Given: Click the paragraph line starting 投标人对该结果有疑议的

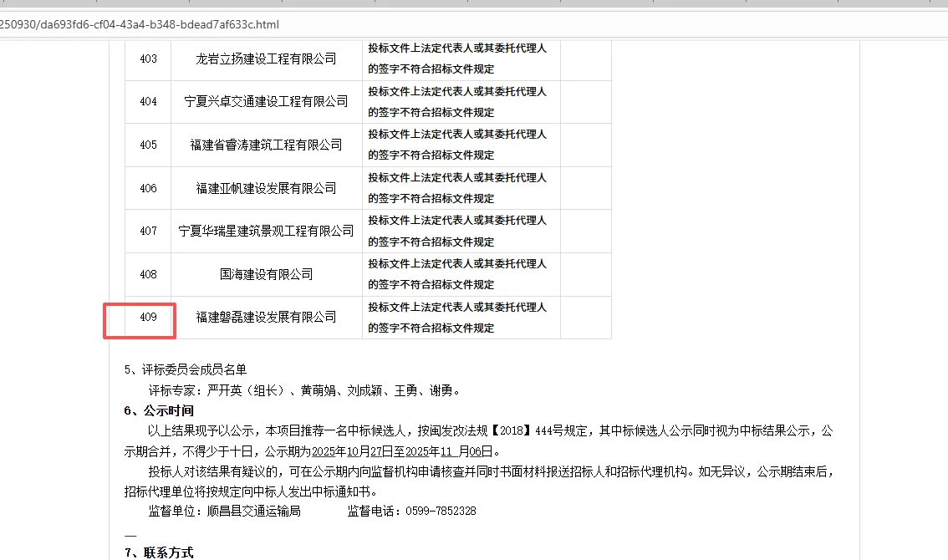Looking at the screenshot, I should 492,471.
